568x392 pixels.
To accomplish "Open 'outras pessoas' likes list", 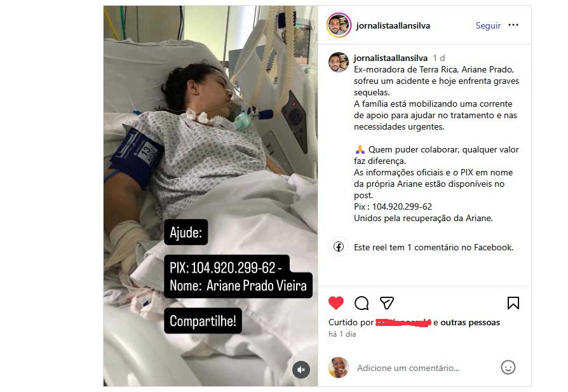I will click(470, 323).
